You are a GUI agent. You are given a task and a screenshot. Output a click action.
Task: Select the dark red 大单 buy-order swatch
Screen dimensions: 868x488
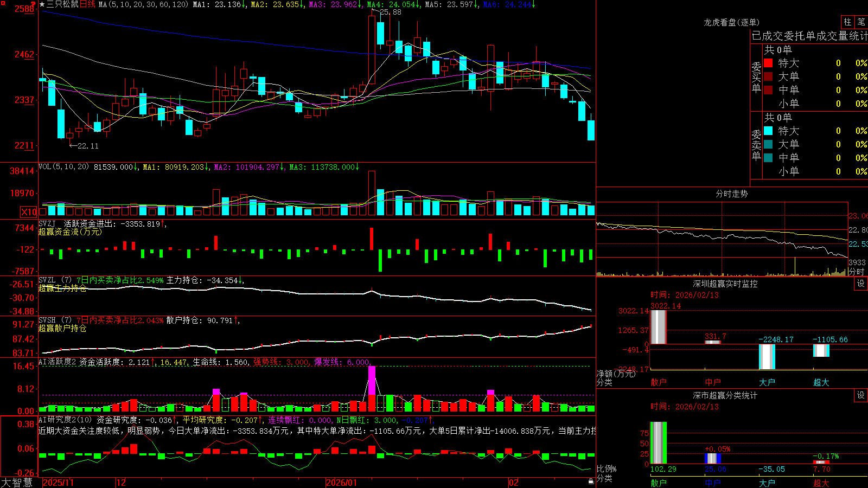[x=768, y=76]
